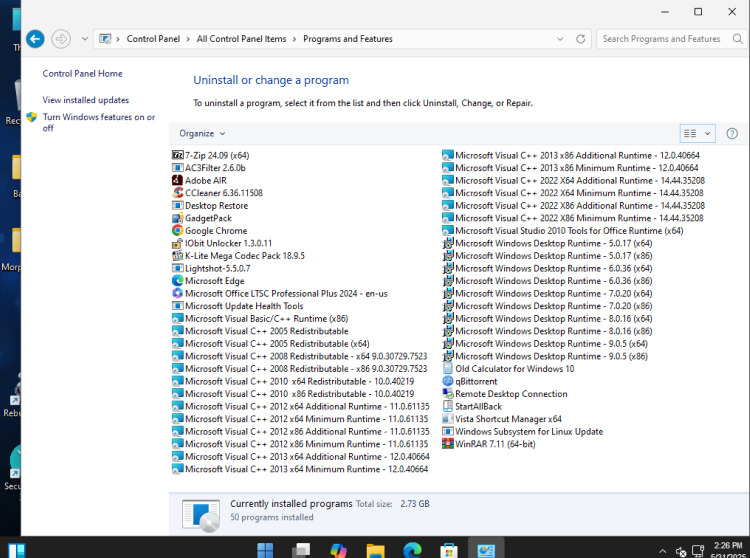Open the help question mark button
The height and width of the screenshot is (558, 750).
click(x=732, y=133)
